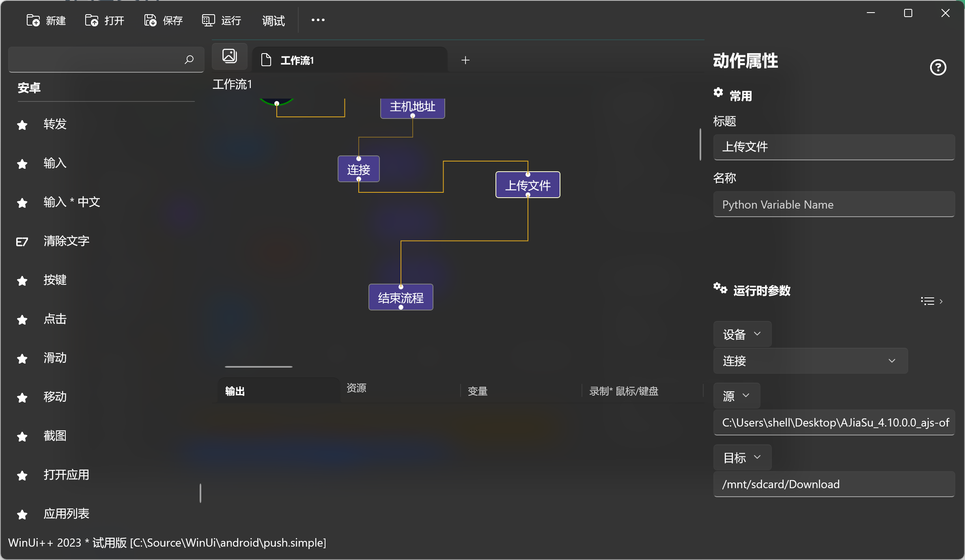Image resolution: width=965 pixels, height=560 pixels.
Task: Click the image panel icon beside workflow tab
Action: pyautogui.click(x=230, y=56)
